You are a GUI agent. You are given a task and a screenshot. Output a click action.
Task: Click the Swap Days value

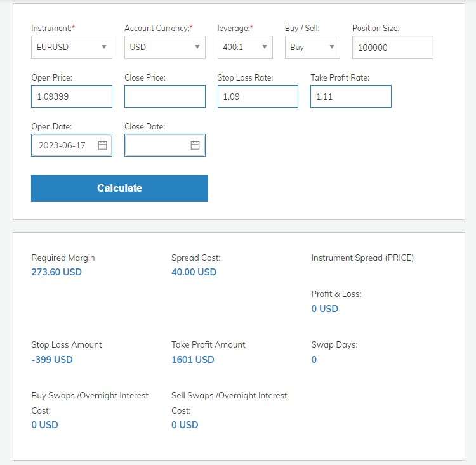(314, 360)
